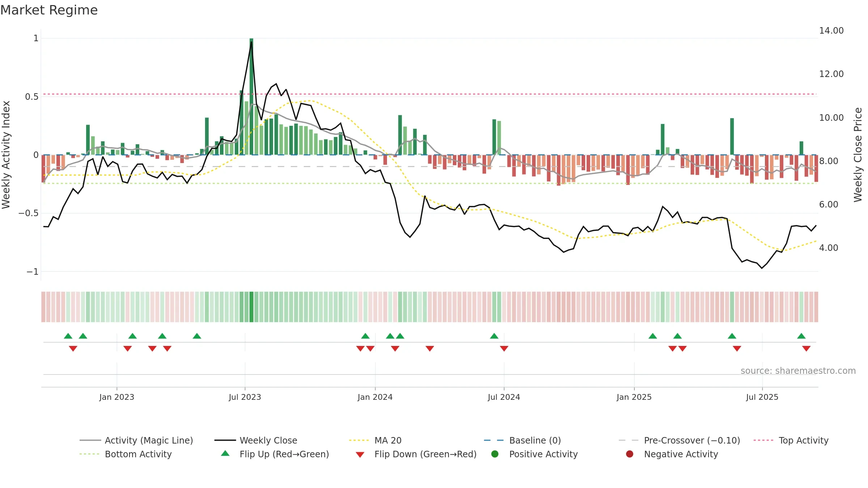Toggle Flip Up (Red→Green) legend entry
Screen dimensions: 868x488
(275, 454)
